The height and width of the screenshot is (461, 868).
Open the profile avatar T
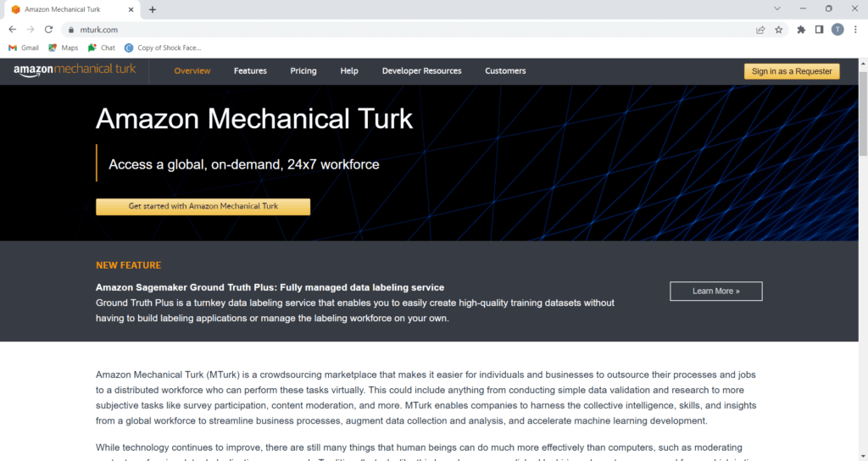point(837,30)
